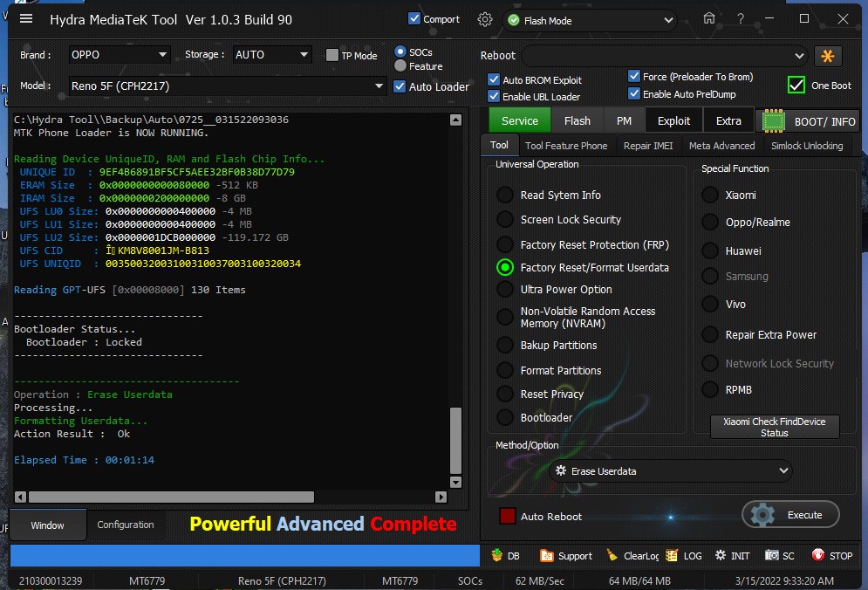868x590 pixels.
Task: Click log scroll right arrow
Action: [441, 497]
